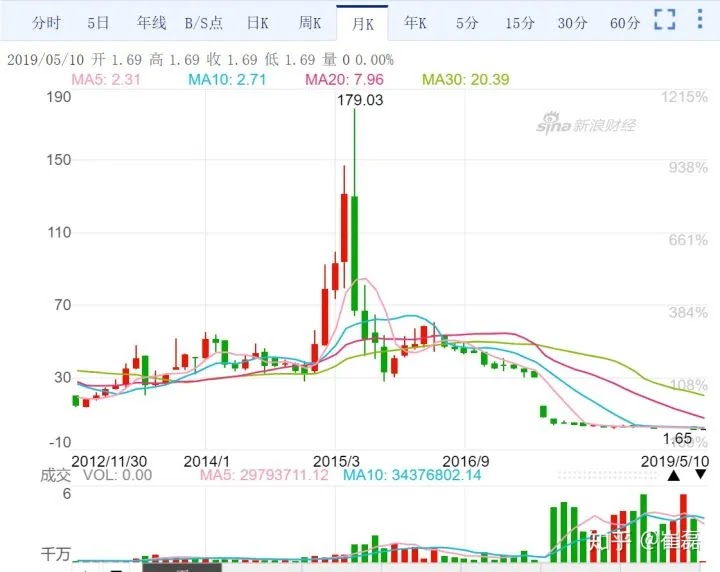
Task: Switch to the 年K yearly chart tab
Action: point(414,22)
